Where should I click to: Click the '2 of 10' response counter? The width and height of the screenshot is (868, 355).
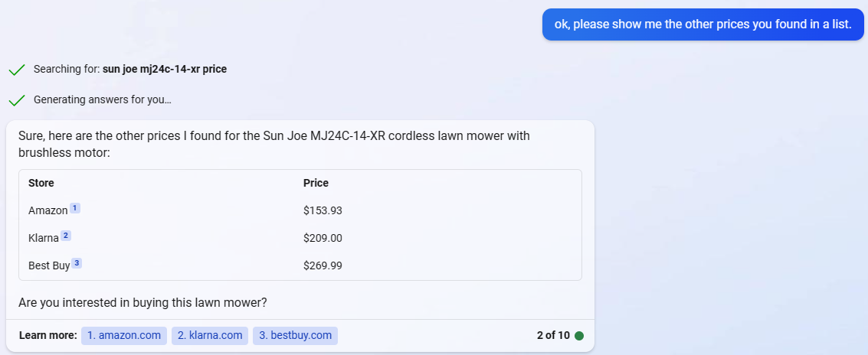pyautogui.click(x=553, y=335)
